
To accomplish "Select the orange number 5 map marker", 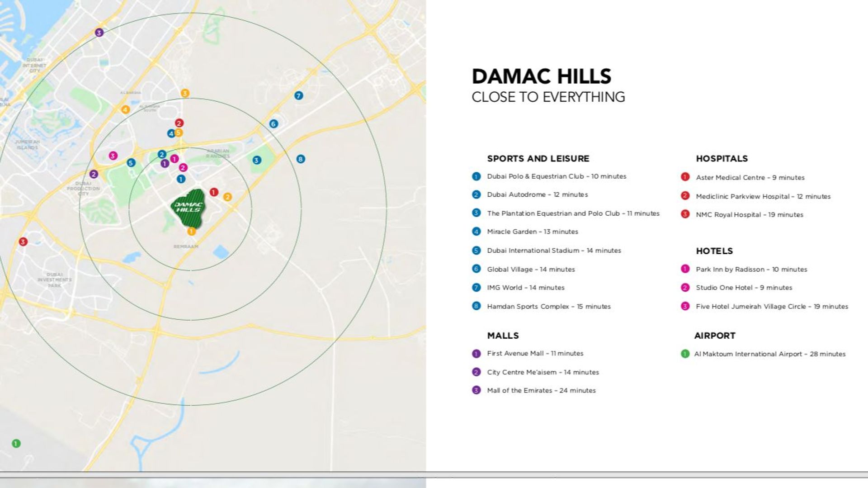I will coord(179,133).
